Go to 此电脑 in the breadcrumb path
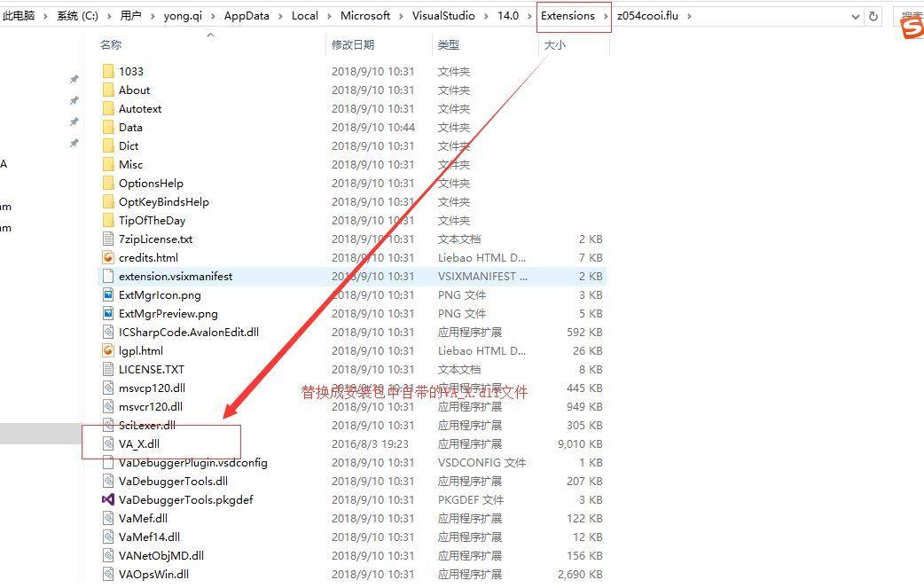Image resolution: width=924 pixels, height=588 pixels. (19, 16)
